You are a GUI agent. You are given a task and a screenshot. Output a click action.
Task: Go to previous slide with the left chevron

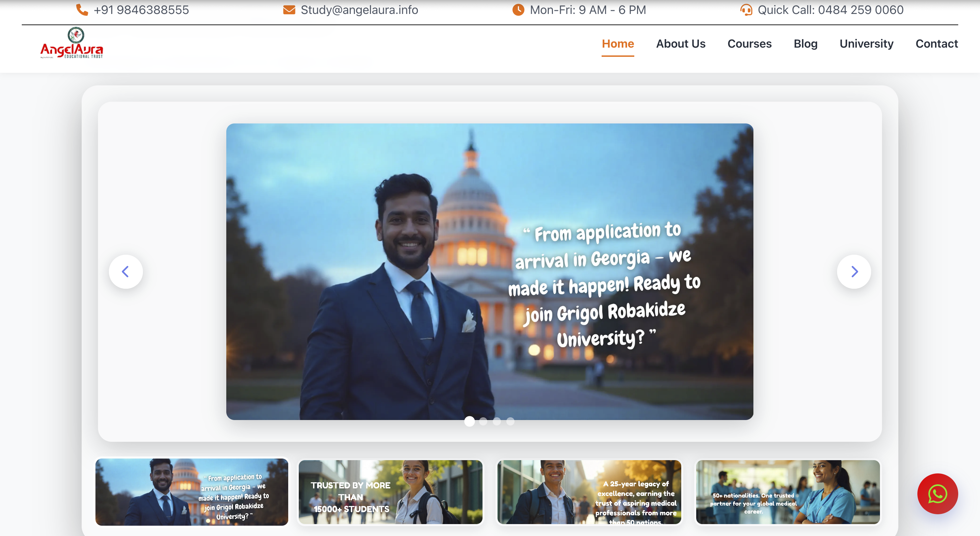tap(126, 271)
